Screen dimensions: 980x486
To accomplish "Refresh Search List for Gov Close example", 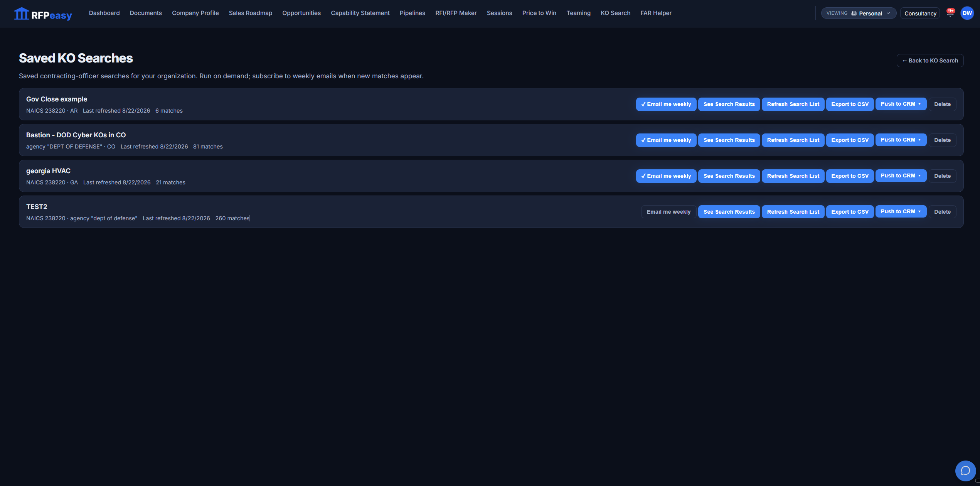I will click(793, 104).
